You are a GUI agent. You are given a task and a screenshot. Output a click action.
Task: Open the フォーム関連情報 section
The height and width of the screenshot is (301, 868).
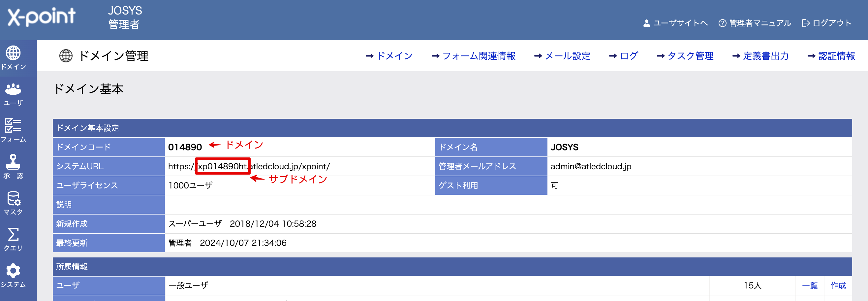[474, 56]
